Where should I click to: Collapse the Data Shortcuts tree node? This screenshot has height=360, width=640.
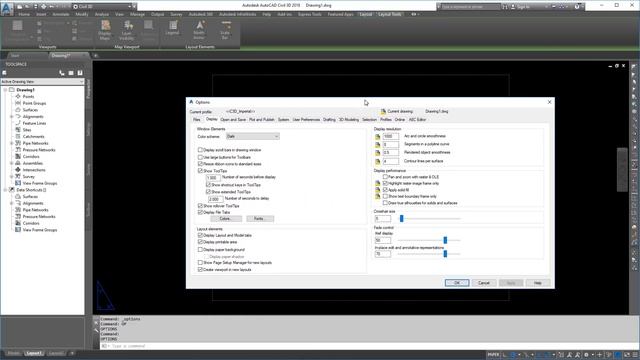pos(5,190)
